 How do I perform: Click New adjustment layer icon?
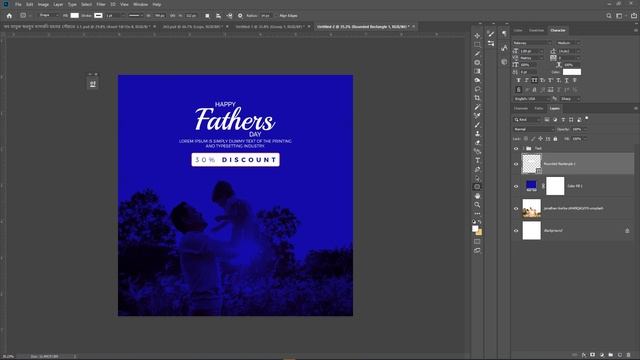pyautogui.click(x=602, y=355)
